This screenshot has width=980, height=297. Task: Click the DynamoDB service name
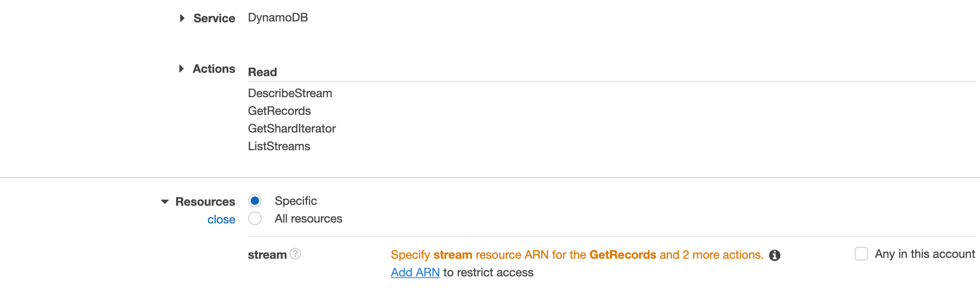pos(278,18)
